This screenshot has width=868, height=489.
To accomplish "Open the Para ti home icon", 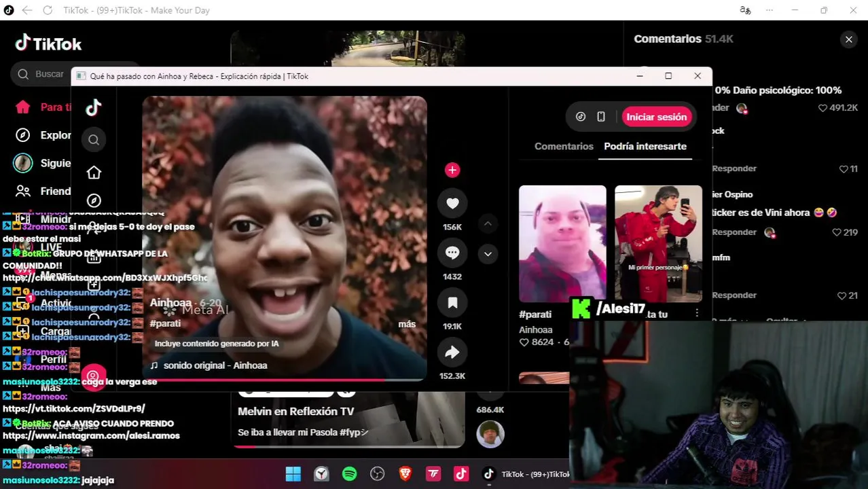I will (x=23, y=107).
